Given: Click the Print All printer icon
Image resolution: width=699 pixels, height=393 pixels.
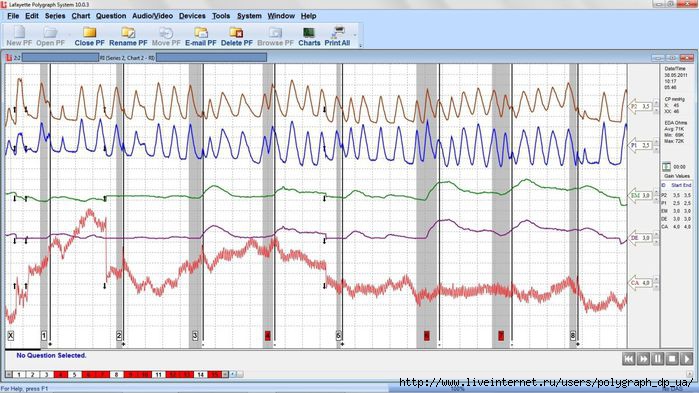Looking at the screenshot, I should pyautogui.click(x=338, y=32).
